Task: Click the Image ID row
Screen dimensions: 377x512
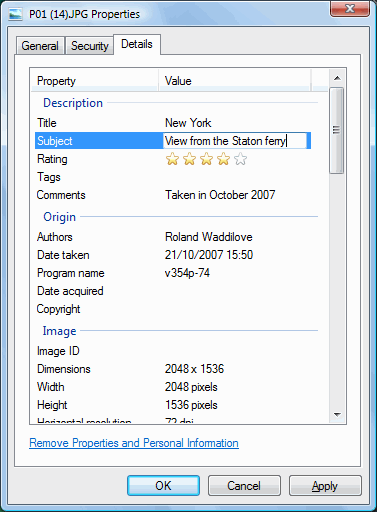Action: [x=58, y=351]
